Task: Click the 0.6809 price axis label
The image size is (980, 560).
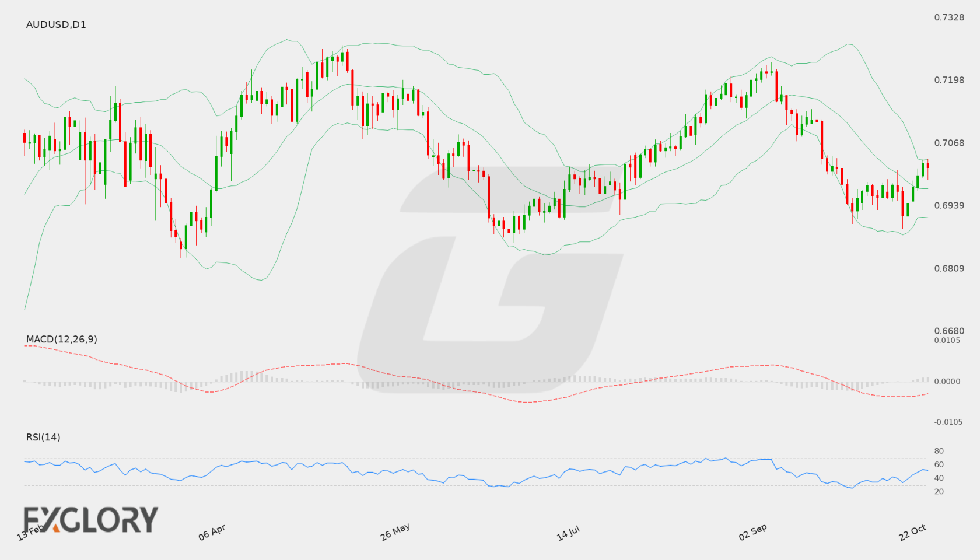Action: 949,268
